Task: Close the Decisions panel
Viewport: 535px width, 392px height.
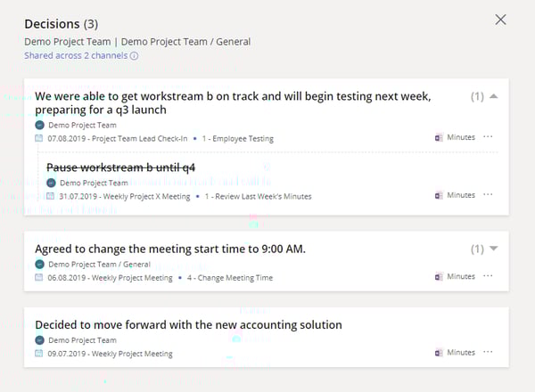Action: pyautogui.click(x=500, y=20)
